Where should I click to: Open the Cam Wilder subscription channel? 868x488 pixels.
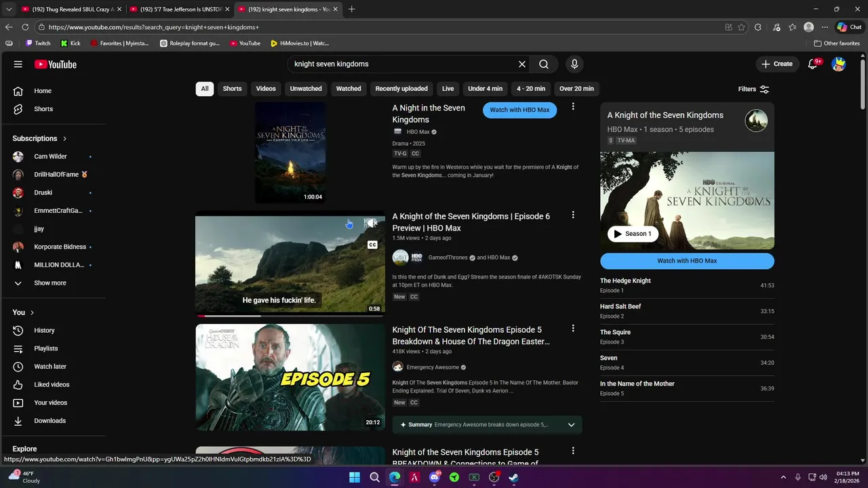[53, 157]
